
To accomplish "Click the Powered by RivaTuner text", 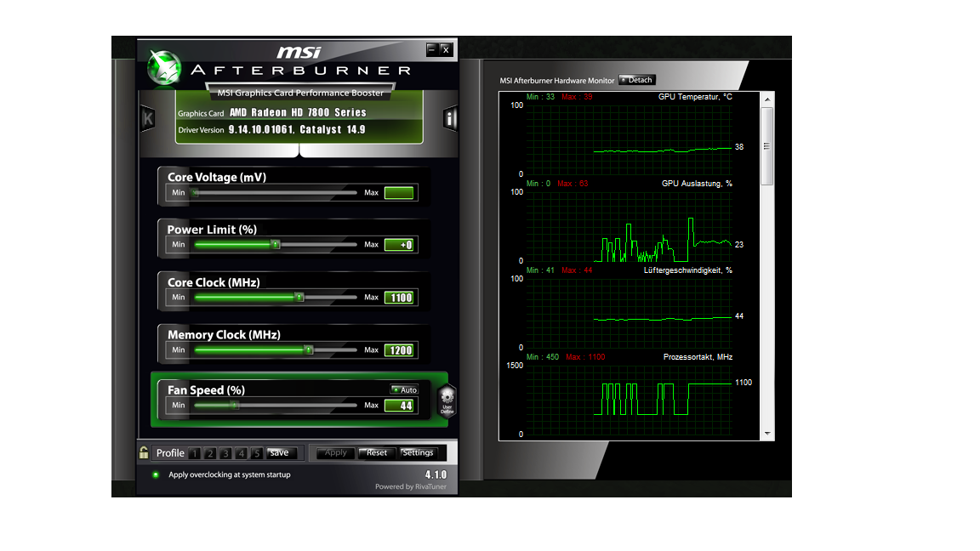I will click(411, 486).
